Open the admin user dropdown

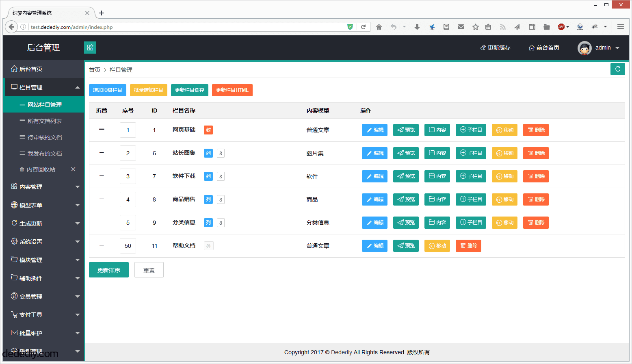click(x=607, y=48)
